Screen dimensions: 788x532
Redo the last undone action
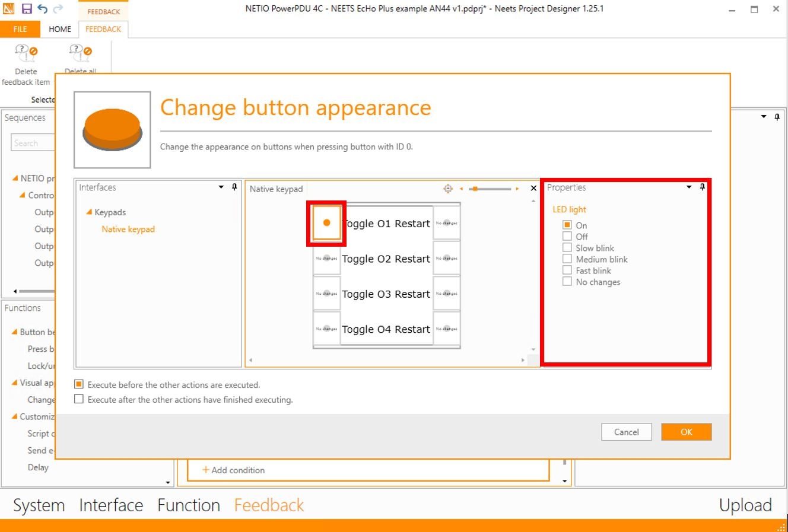click(58, 9)
